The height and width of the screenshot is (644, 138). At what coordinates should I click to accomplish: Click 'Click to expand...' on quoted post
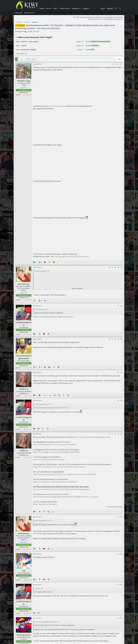coord(78,289)
